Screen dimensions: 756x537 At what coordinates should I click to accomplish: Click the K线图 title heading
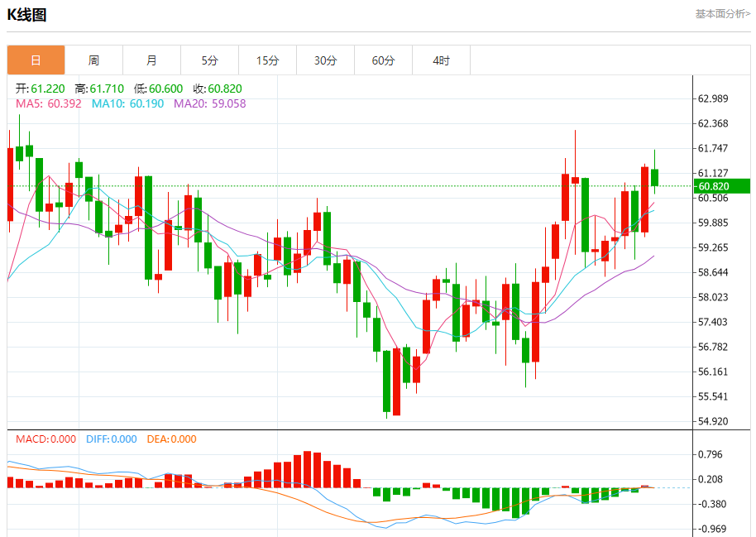coord(27,15)
